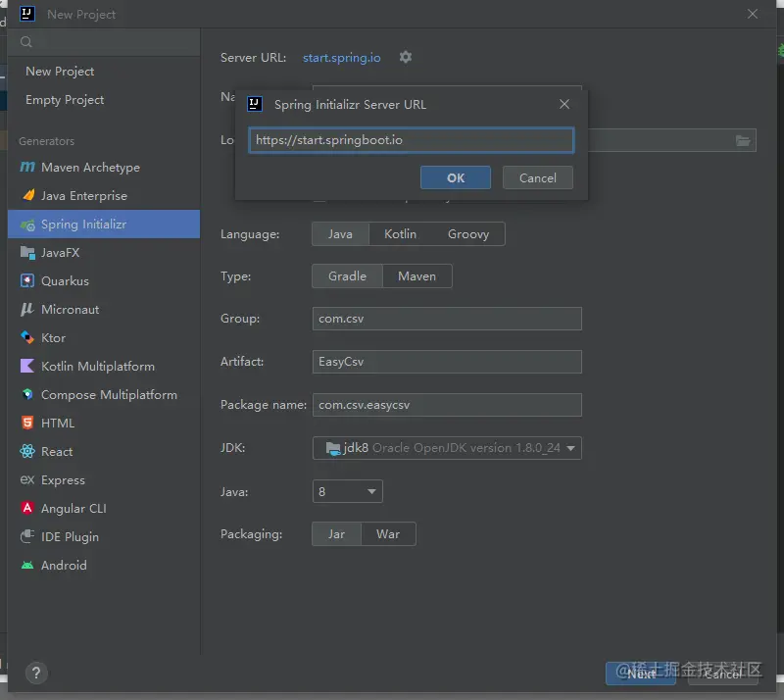The image size is (784, 700).
Task: Select Kotlin as the language
Action: [x=400, y=234]
